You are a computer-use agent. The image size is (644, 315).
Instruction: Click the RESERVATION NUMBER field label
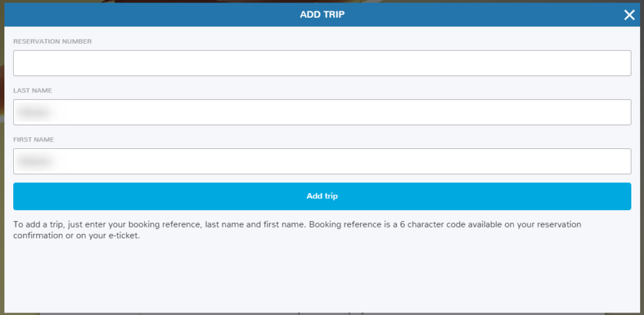pos(53,41)
